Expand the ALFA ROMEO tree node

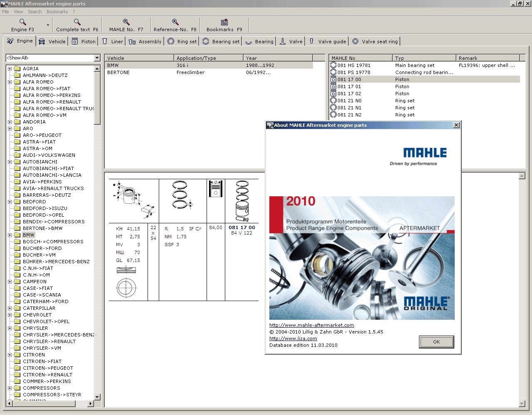coord(9,82)
